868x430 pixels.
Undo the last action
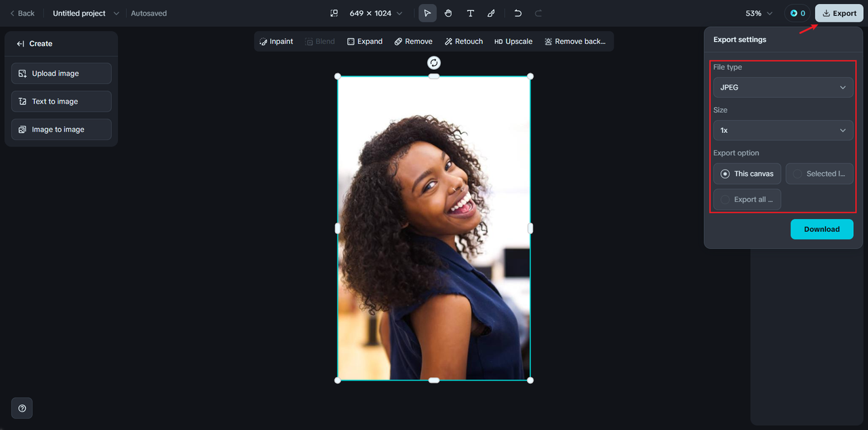[518, 14]
